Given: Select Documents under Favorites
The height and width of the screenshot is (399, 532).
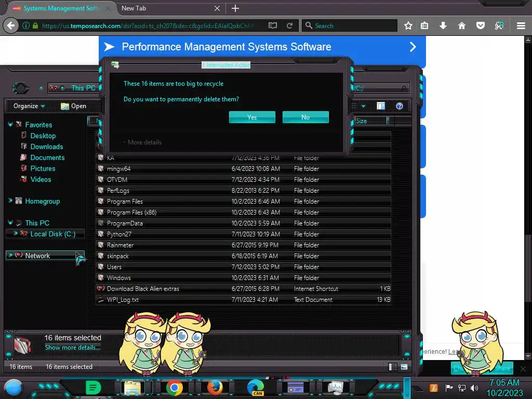Looking at the screenshot, I should click(x=47, y=157).
